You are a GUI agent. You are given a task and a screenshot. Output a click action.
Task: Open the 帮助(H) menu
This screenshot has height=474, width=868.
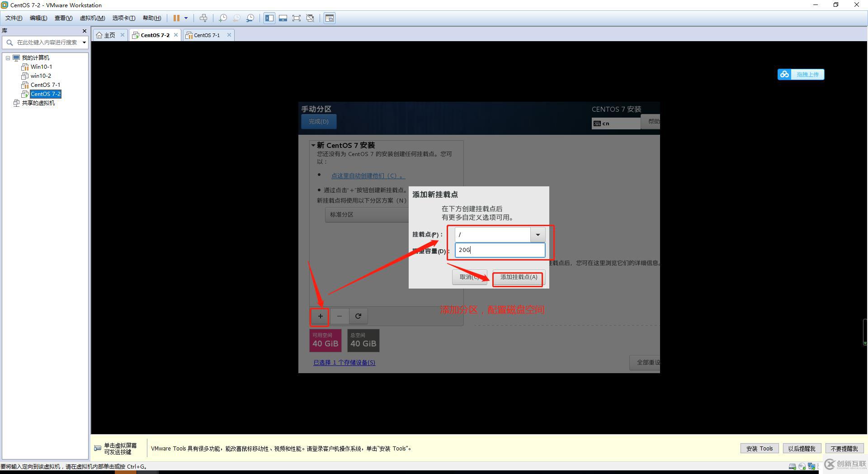(x=152, y=18)
